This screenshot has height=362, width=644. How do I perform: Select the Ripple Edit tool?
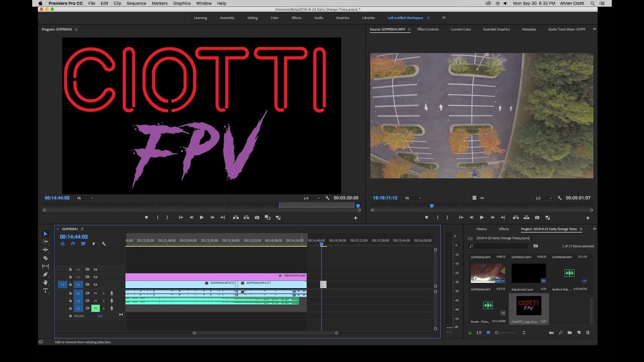coord(45,250)
